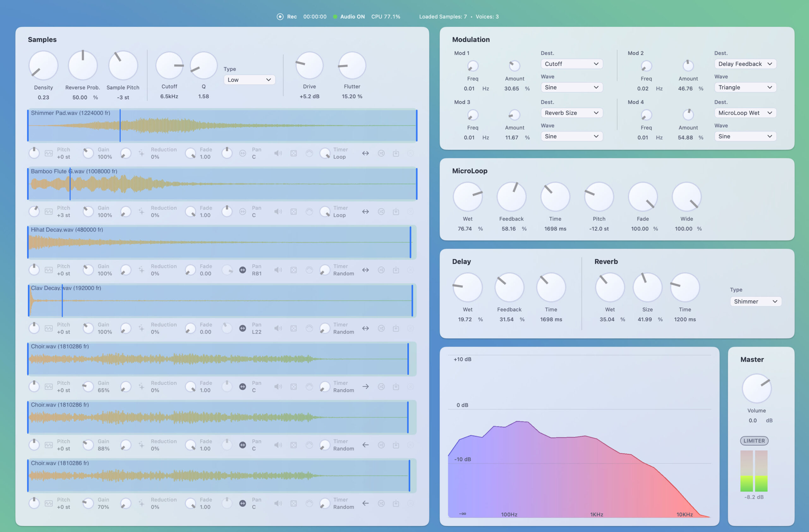
Task: Click the shuffle icon in Choir 88% gain row
Action: click(381, 445)
